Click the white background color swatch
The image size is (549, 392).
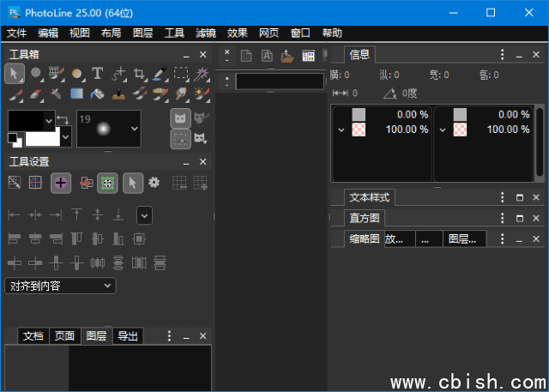(x=43, y=139)
